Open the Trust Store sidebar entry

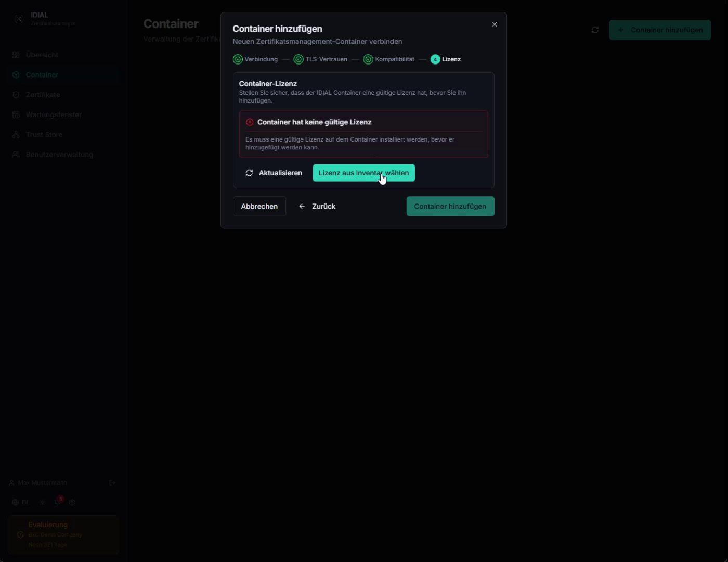coord(44,134)
